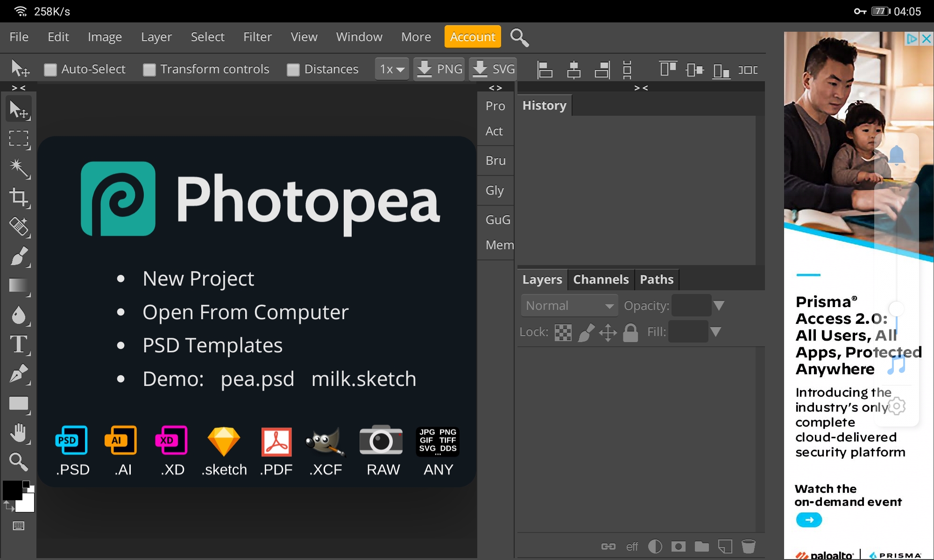This screenshot has width=934, height=560.
Task: Add a layer mask from the Layers panel
Action: coord(678,546)
